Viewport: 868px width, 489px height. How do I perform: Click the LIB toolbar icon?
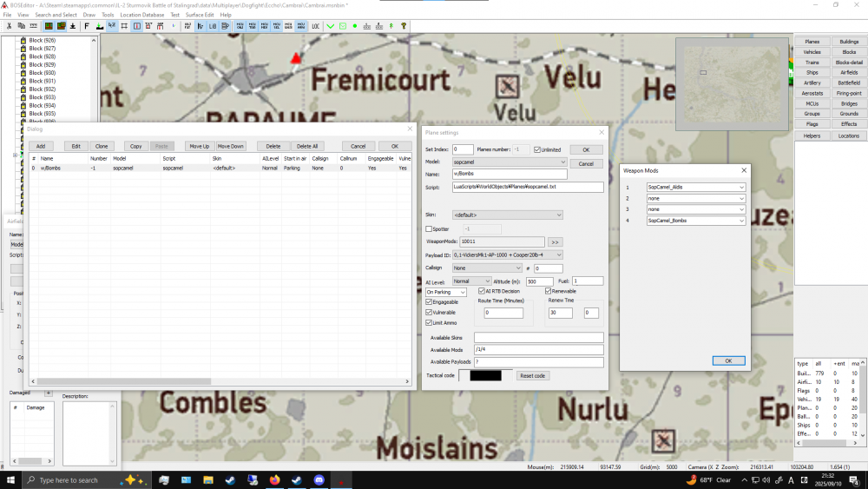[x=213, y=26]
